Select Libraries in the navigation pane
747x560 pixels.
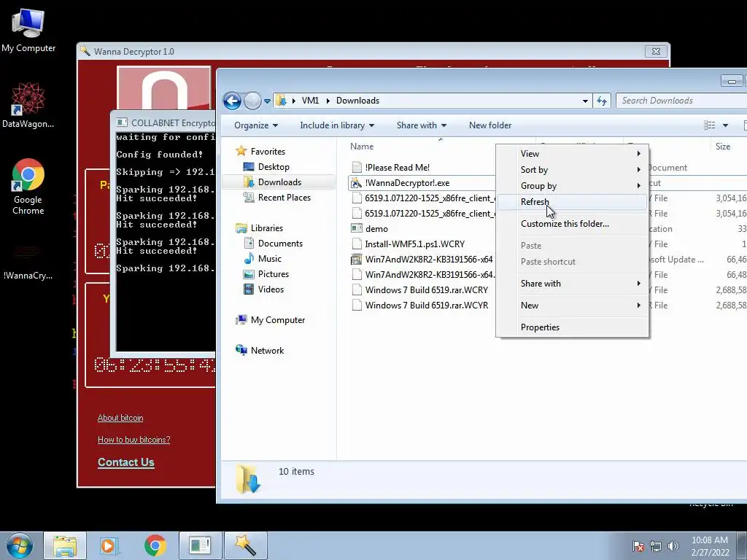pyautogui.click(x=267, y=228)
